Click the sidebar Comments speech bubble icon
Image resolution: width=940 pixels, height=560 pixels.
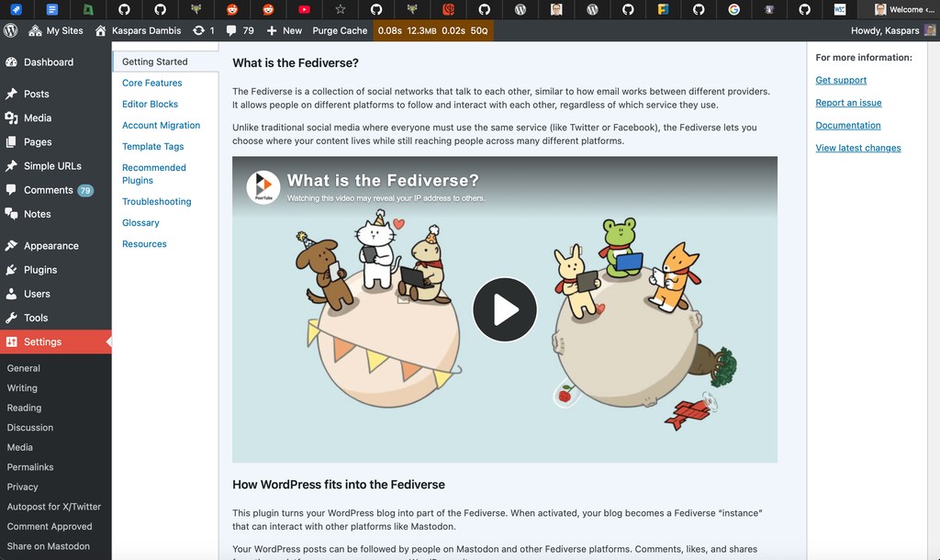pos(11,190)
